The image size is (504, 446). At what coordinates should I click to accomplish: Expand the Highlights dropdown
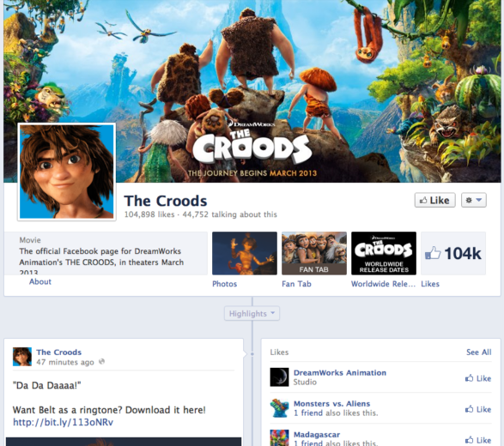pos(252,313)
